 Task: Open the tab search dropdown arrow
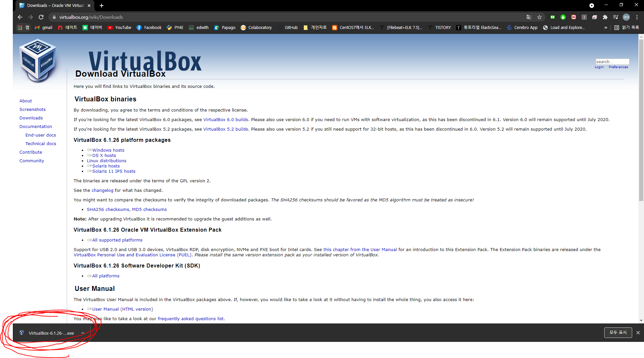pyautogui.click(x=591, y=6)
